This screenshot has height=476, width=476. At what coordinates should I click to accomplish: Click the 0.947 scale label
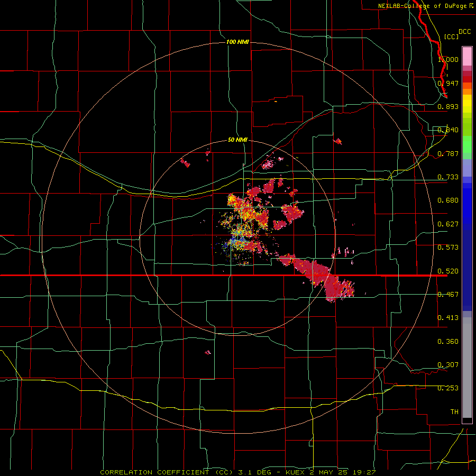[x=448, y=83]
